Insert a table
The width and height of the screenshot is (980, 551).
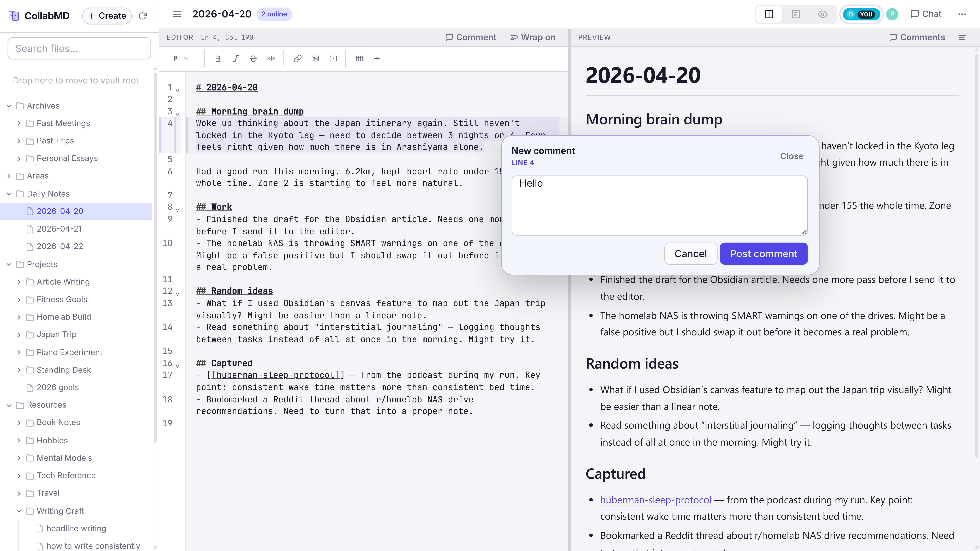coord(360,59)
